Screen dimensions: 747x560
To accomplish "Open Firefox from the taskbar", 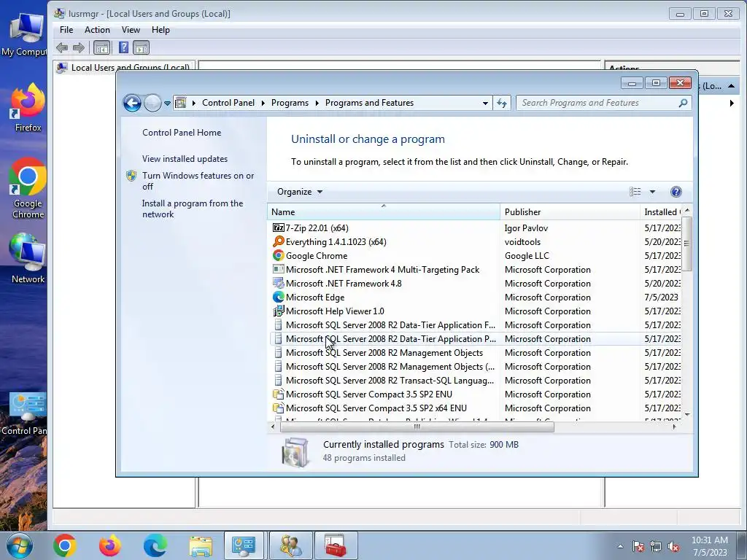I will coord(109,545).
